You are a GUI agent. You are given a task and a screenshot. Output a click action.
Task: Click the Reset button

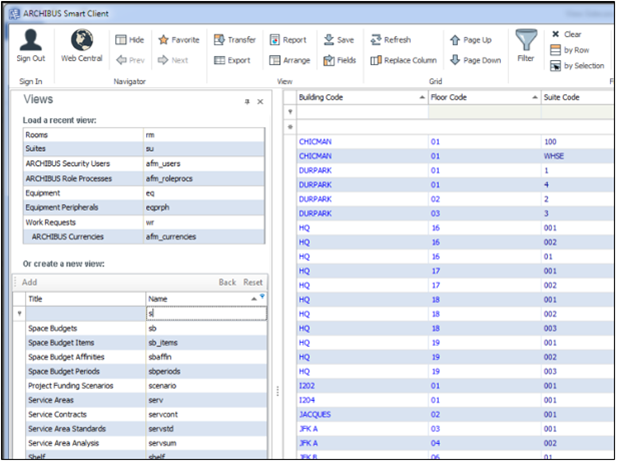253,282
